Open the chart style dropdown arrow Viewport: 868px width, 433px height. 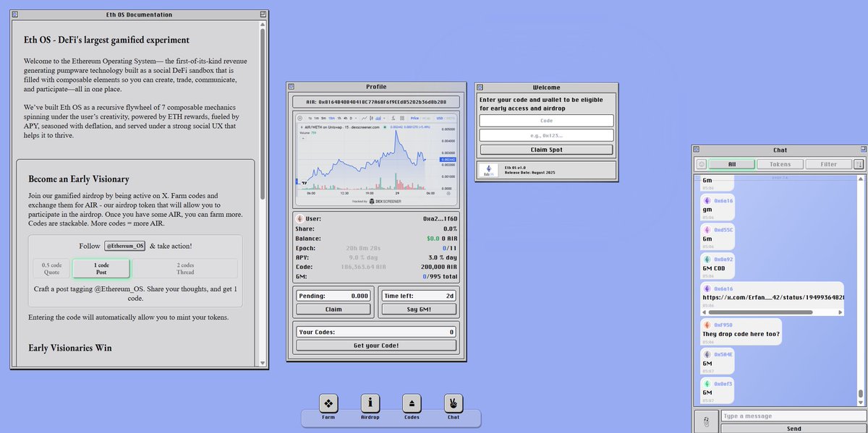(383, 118)
